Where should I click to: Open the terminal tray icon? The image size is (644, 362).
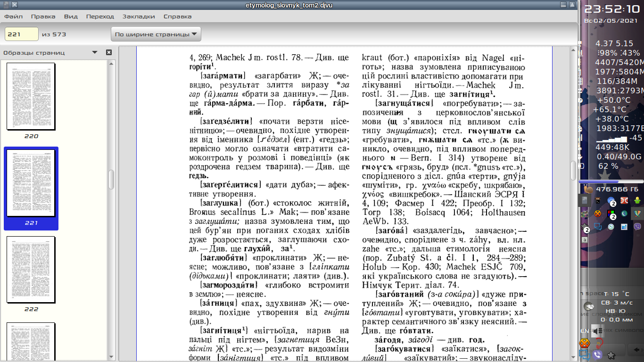(x=597, y=201)
